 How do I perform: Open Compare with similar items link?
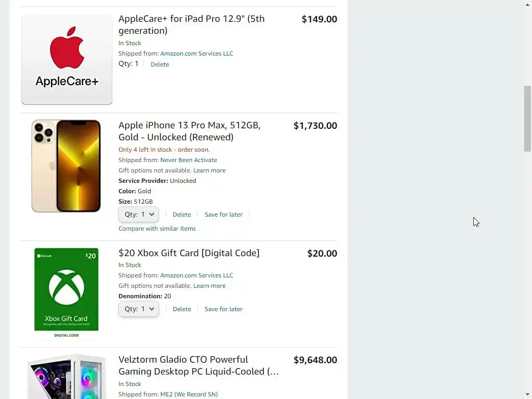point(157,229)
